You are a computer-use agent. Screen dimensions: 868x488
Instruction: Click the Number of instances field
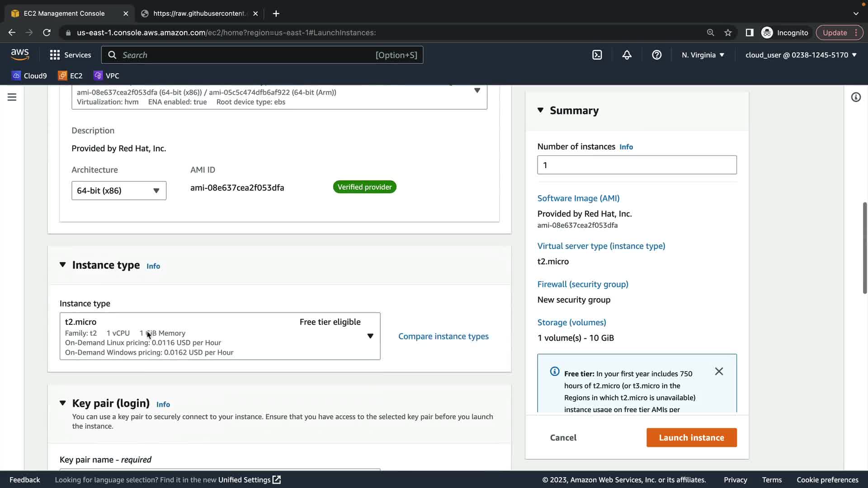[637, 165]
